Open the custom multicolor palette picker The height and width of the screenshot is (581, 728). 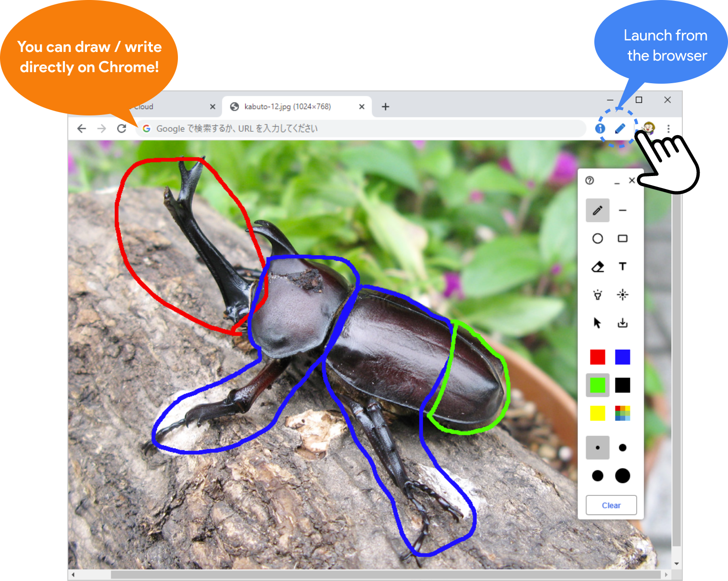622,413
